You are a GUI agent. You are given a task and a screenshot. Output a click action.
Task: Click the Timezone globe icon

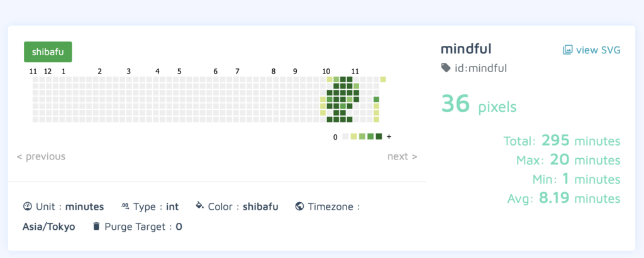[299, 206]
